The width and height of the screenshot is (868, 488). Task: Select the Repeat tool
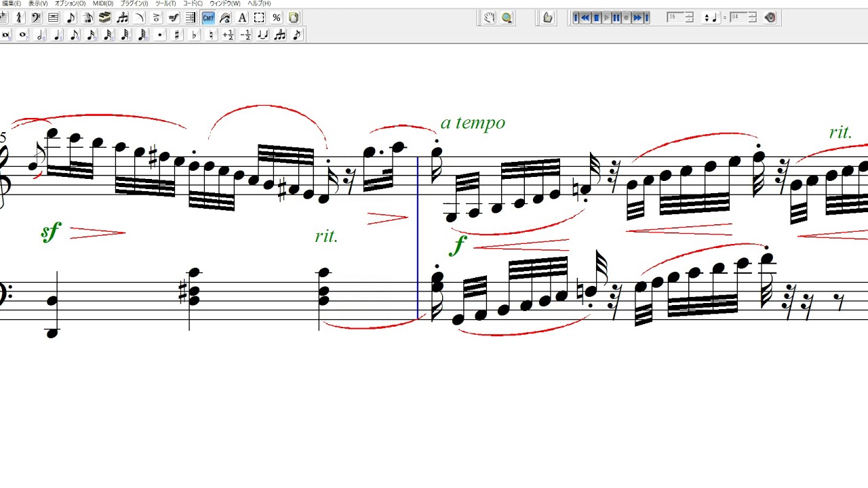(191, 18)
